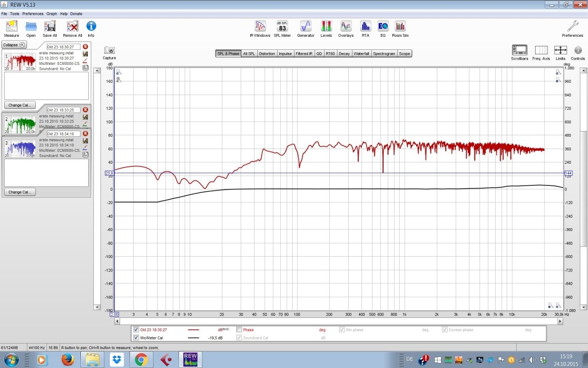Click the horizontal scrollbar below the graph
This screenshot has height=368, width=588.
(x=338, y=321)
